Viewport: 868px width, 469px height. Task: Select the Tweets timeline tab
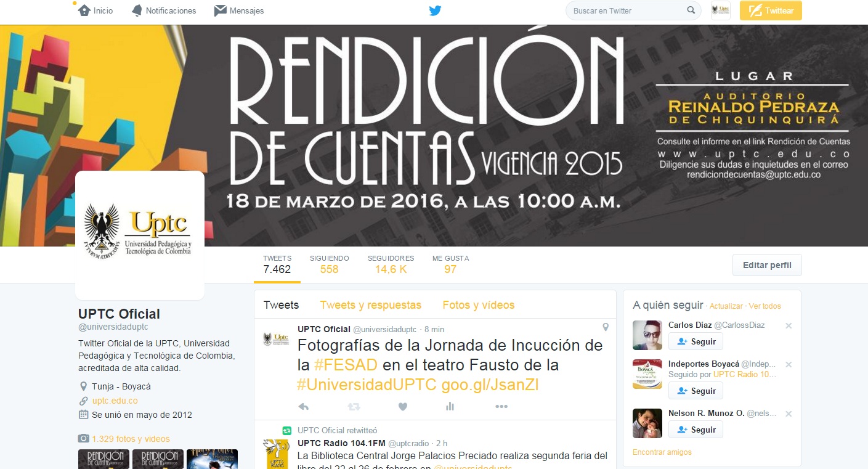tap(281, 305)
